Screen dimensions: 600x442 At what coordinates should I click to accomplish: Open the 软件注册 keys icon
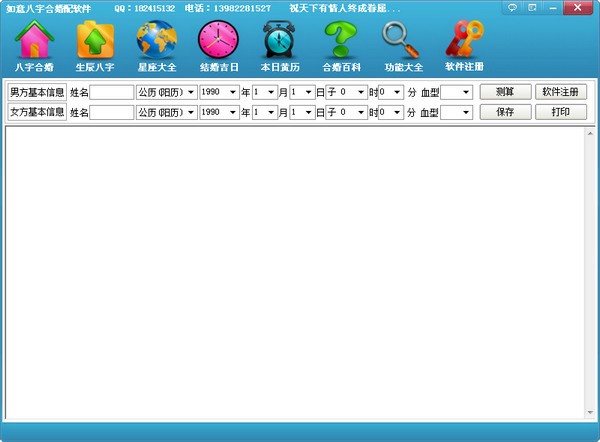[x=464, y=46]
